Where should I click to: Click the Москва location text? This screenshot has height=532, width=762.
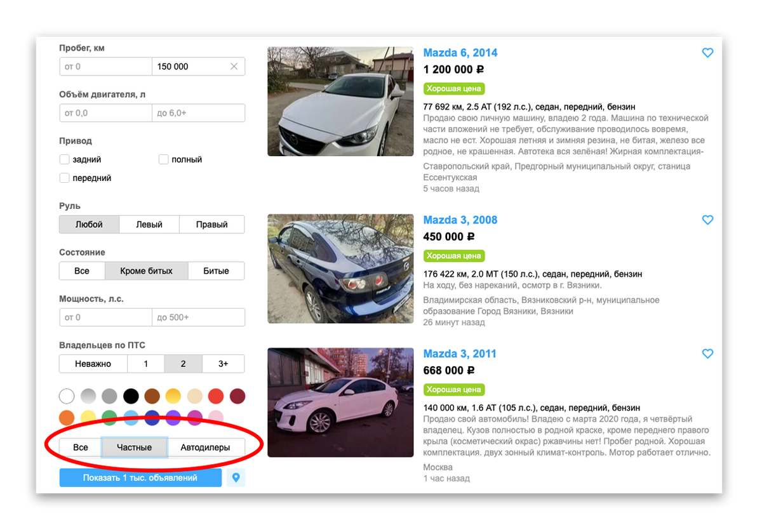[x=438, y=467]
